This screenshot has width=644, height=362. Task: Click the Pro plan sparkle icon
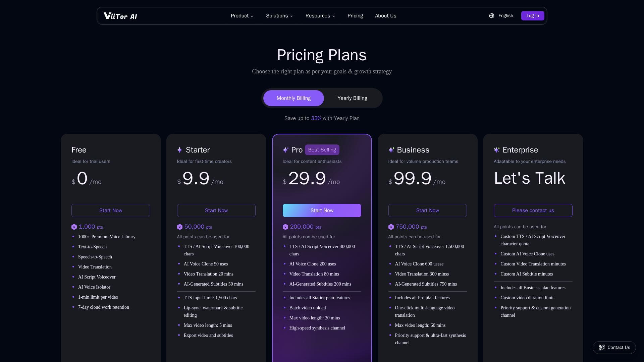pyautogui.click(x=286, y=150)
